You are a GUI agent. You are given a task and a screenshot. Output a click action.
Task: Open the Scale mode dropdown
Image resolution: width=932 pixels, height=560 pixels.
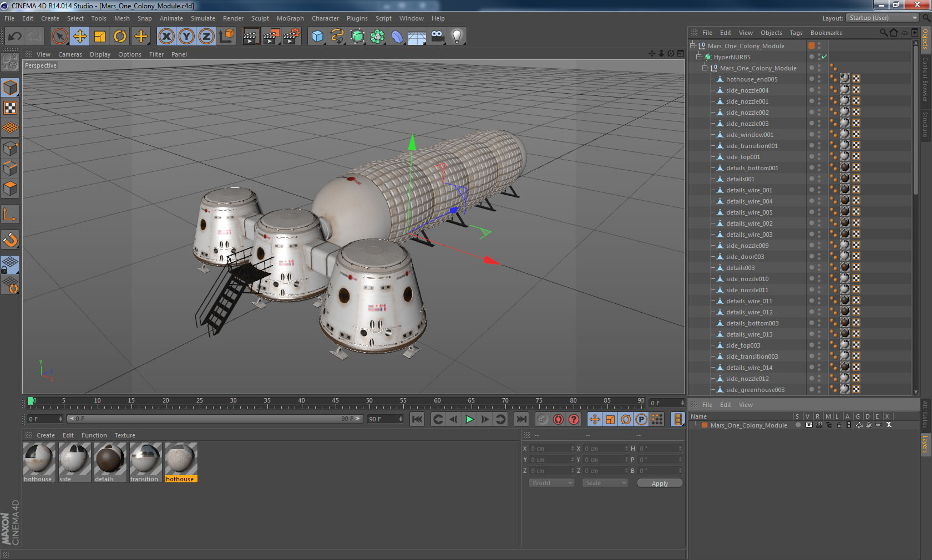click(x=605, y=483)
